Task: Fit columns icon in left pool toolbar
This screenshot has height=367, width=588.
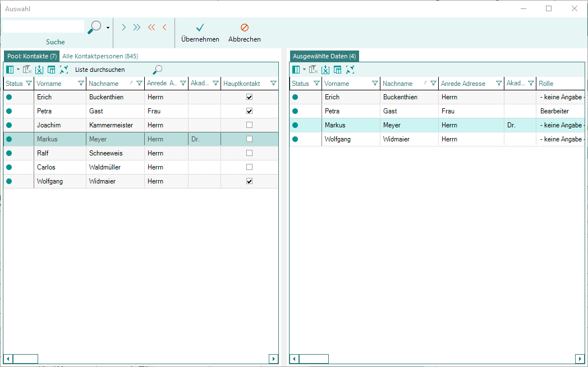Action: click(x=64, y=70)
